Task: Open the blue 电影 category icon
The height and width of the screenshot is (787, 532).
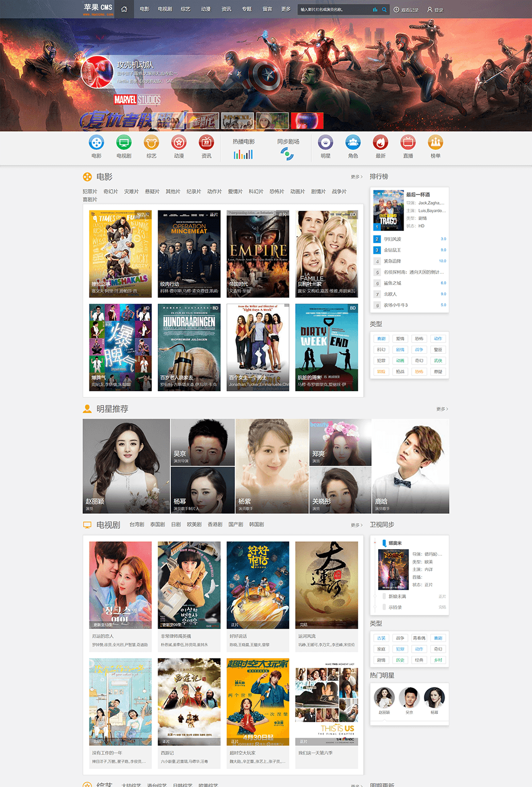Action: pos(96,142)
